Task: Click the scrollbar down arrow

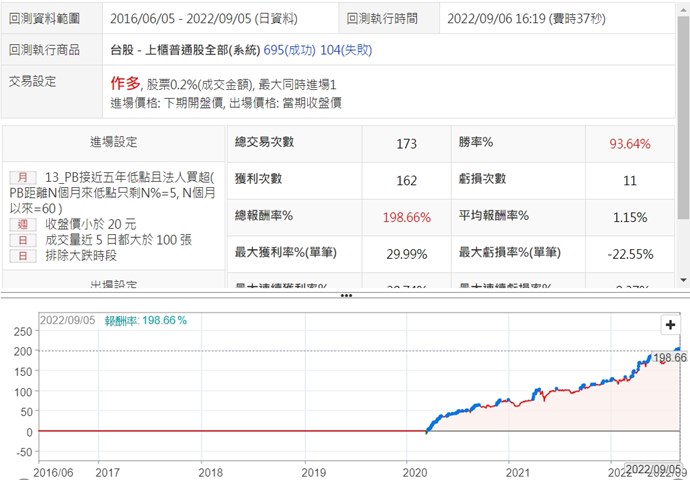Action: [683, 280]
